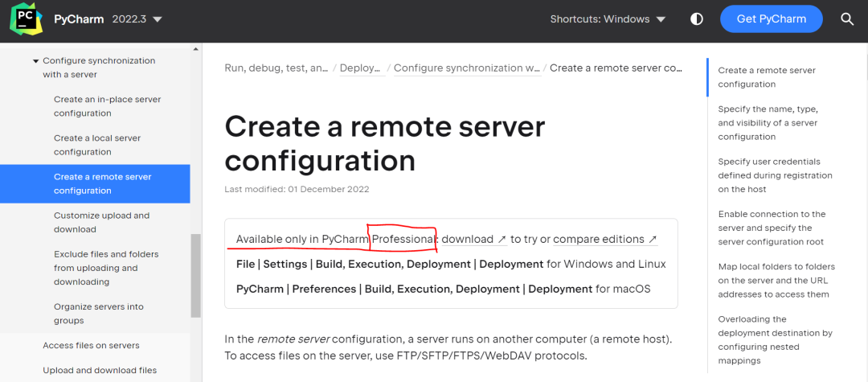Click the PyCharm logo icon
The height and width of the screenshot is (382, 868).
click(x=26, y=18)
